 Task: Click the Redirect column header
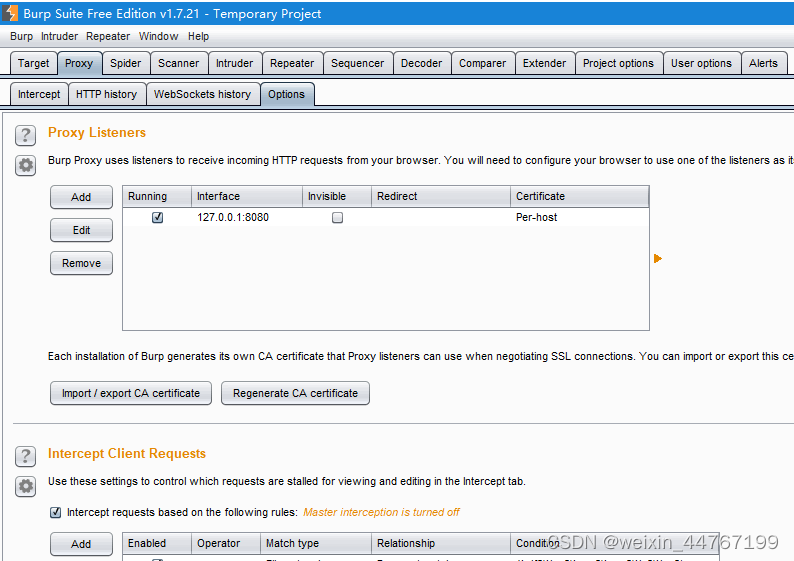441,196
